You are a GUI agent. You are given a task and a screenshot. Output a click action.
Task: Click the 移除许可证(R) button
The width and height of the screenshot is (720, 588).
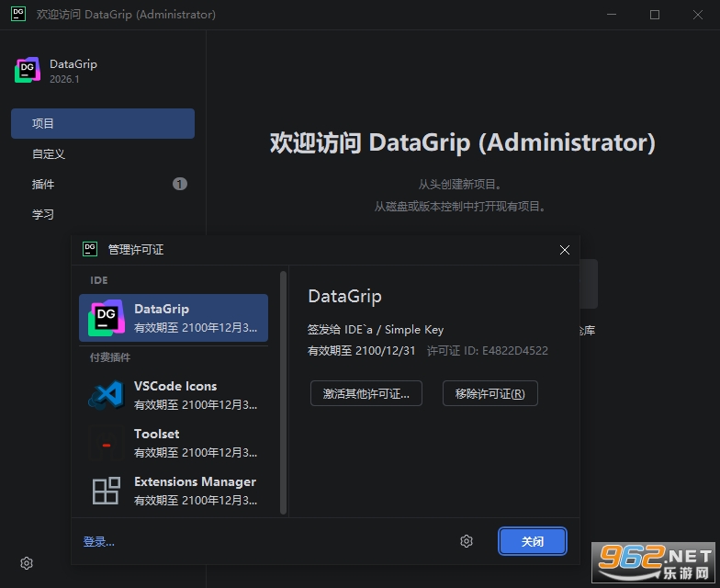490,393
